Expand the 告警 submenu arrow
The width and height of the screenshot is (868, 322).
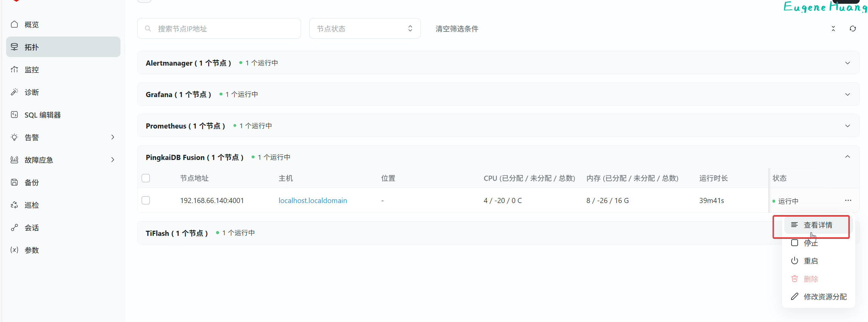point(113,137)
